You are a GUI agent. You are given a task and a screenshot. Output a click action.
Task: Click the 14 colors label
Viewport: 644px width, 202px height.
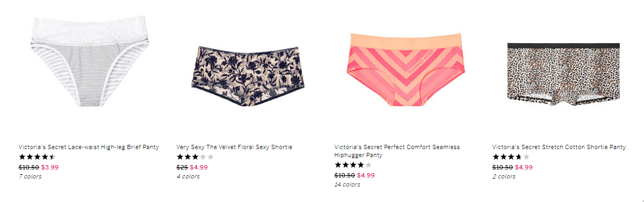pyautogui.click(x=347, y=184)
